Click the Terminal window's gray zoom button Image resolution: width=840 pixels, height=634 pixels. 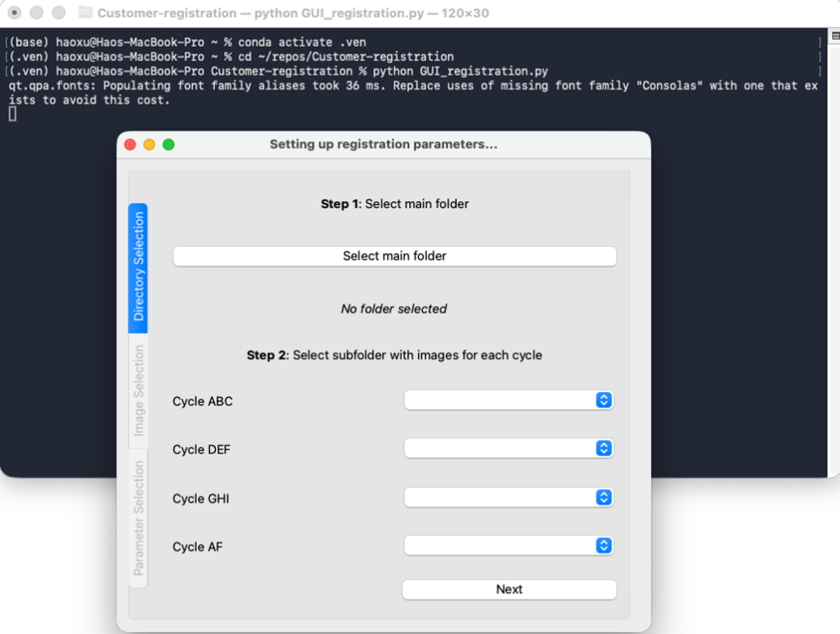coord(58,13)
